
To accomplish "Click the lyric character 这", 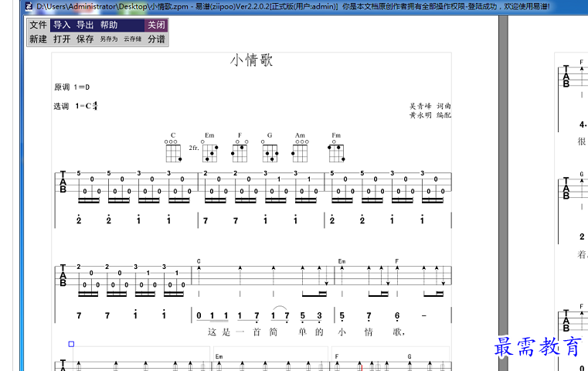I will (x=212, y=332).
